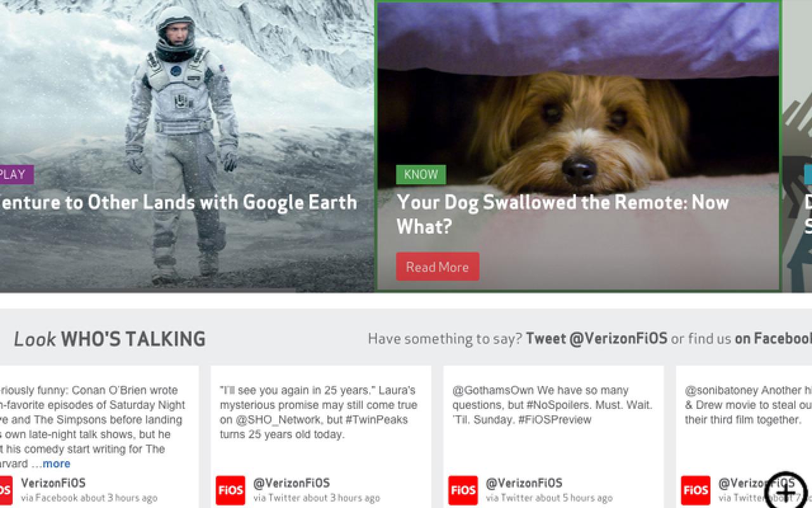This screenshot has width=812, height=508.
Task: Open the 'on Facebook' link
Action: [773, 338]
